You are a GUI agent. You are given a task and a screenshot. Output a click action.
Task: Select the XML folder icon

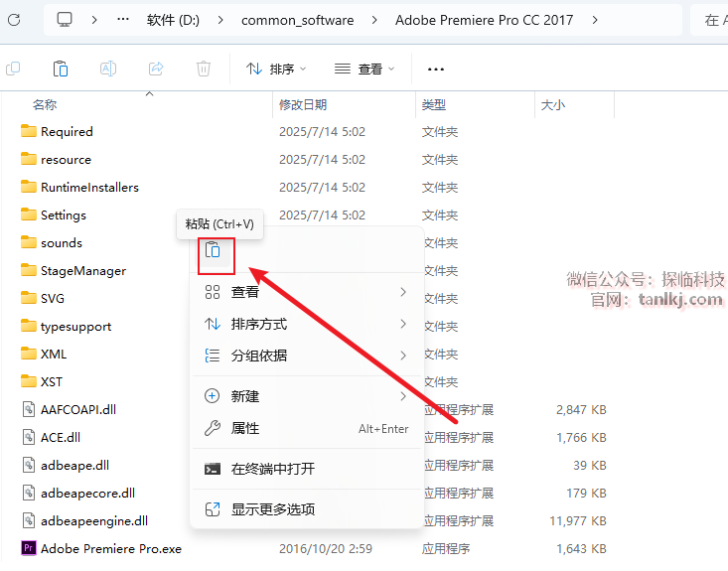[x=29, y=354]
